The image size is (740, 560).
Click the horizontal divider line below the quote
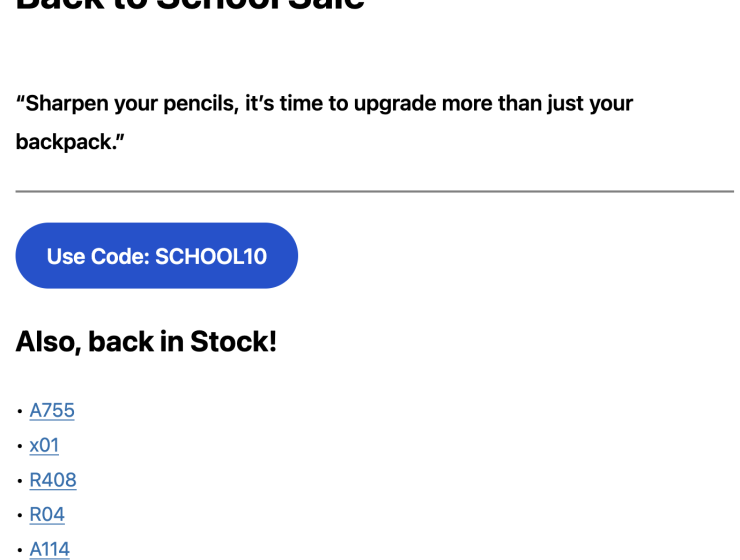click(374, 191)
